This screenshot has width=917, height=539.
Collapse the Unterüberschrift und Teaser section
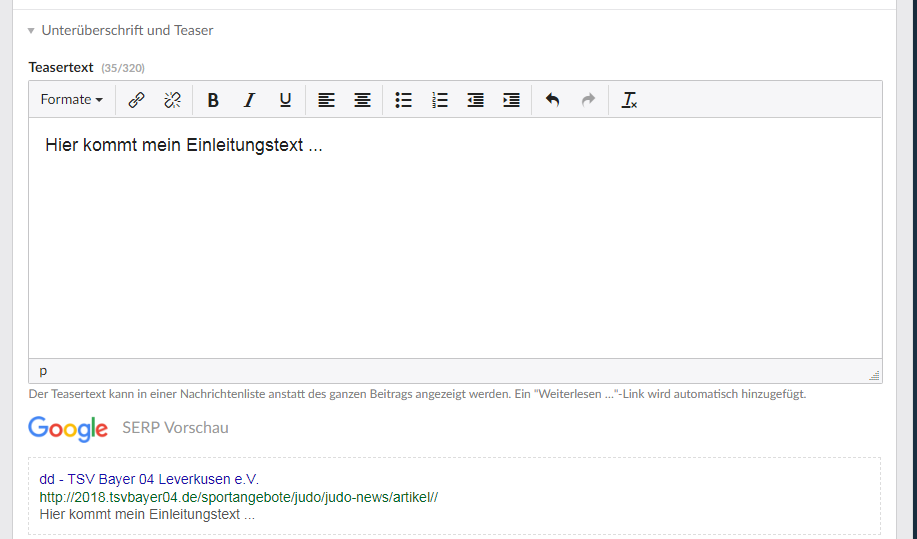tap(120, 30)
